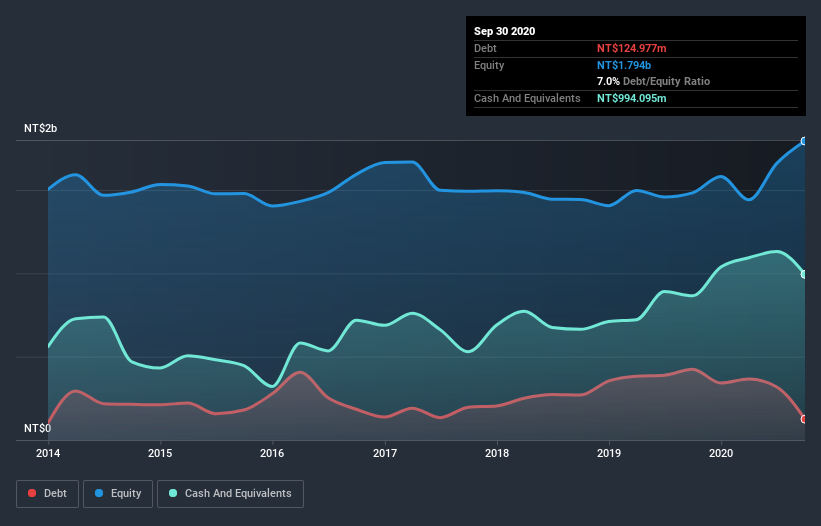Click the 7.0% Debt/Equity Ratio text
821x526 pixels.
point(653,81)
